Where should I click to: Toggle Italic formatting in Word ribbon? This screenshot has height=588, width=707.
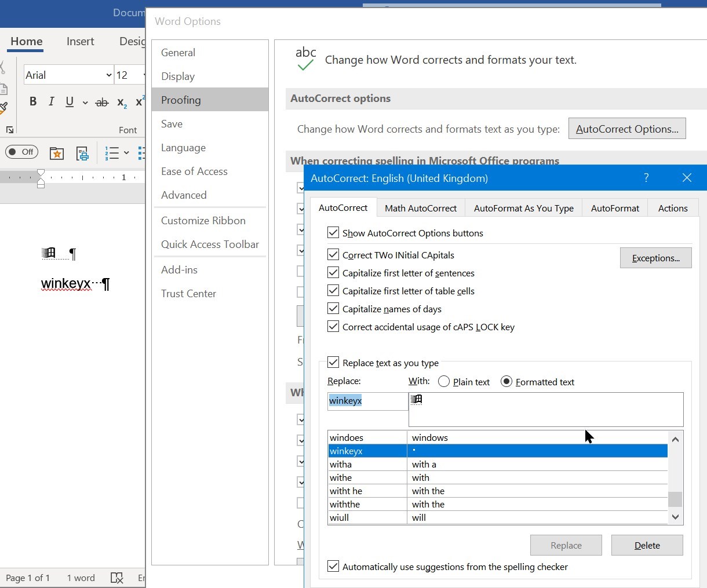tap(52, 101)
